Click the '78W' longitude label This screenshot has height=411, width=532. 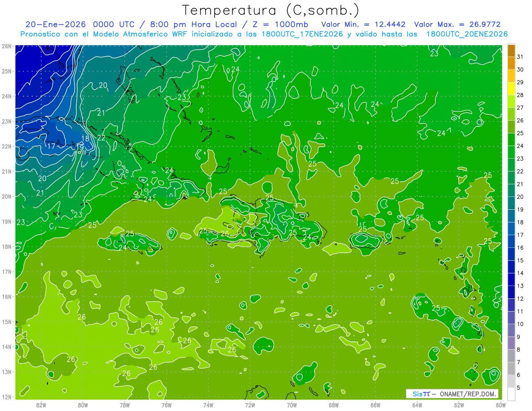125,405
